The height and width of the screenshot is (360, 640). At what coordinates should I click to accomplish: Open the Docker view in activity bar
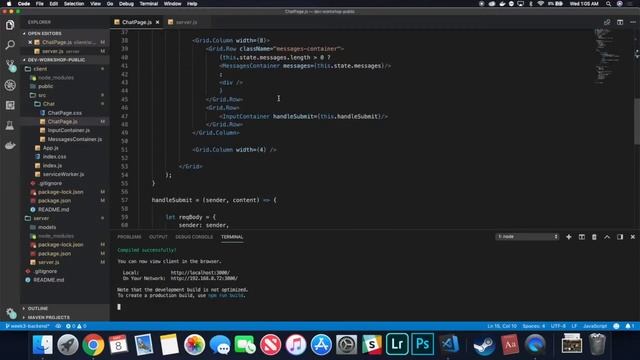point(10,145)
